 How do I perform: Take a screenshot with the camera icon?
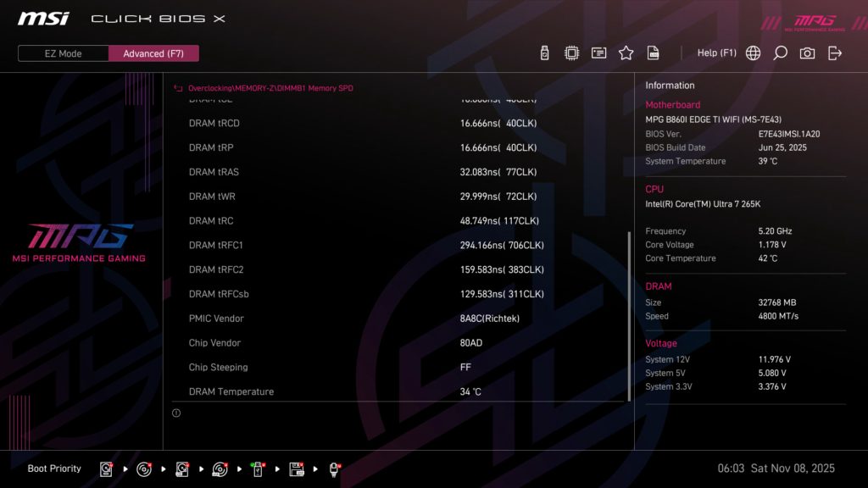pyautogui.click(x=807, y=52)
